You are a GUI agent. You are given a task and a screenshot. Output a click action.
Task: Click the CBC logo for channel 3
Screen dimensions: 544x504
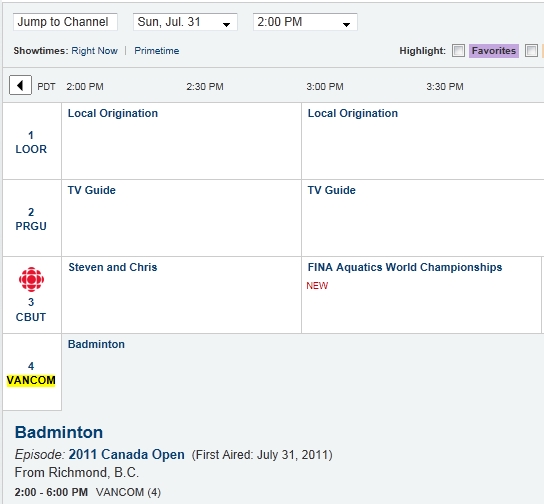pos(31,279)
